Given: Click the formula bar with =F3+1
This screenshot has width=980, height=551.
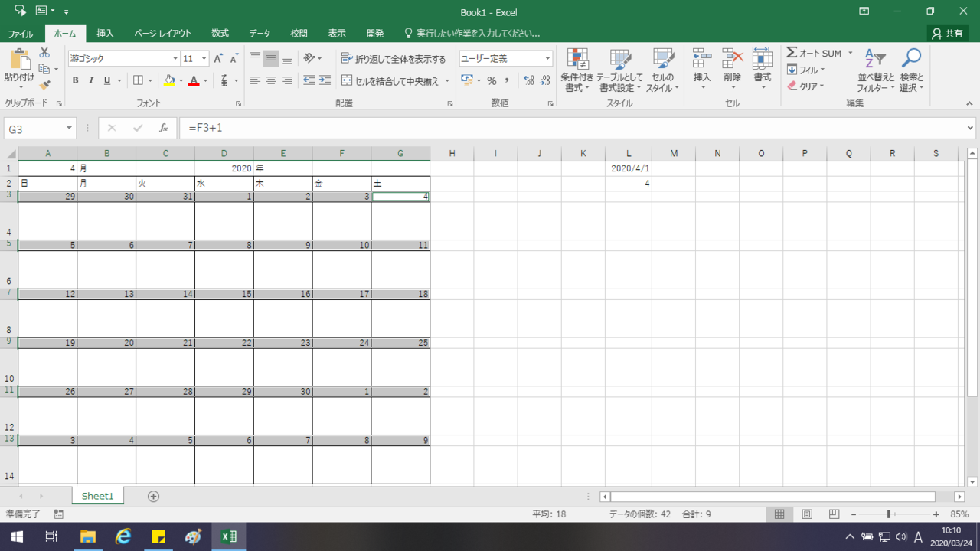Looking at the screenshot, I should point(570,129).
